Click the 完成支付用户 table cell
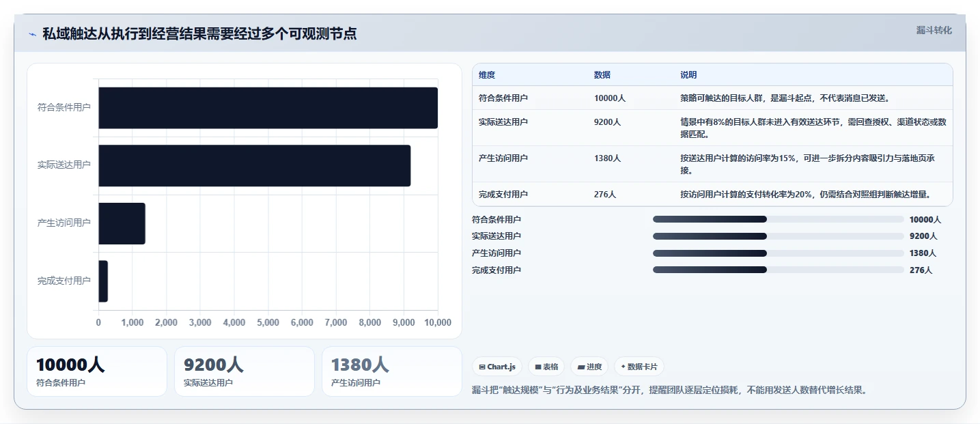 (x=503, y=194)
